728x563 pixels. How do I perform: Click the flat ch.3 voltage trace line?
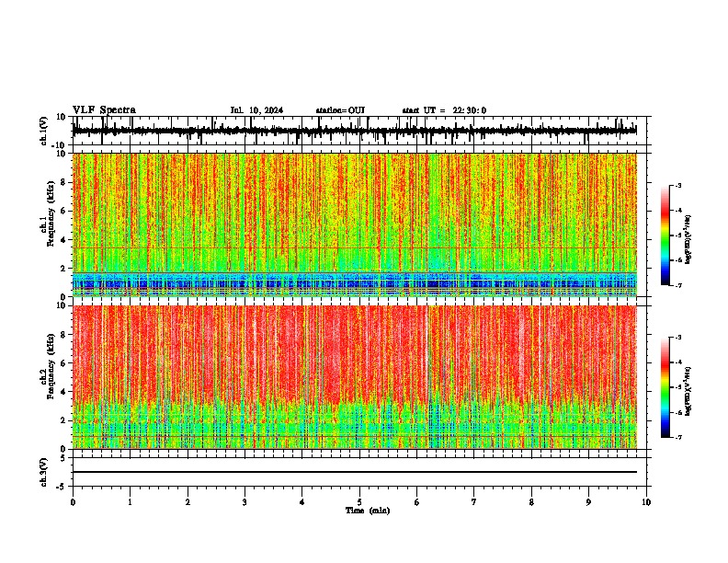(355, 472)
